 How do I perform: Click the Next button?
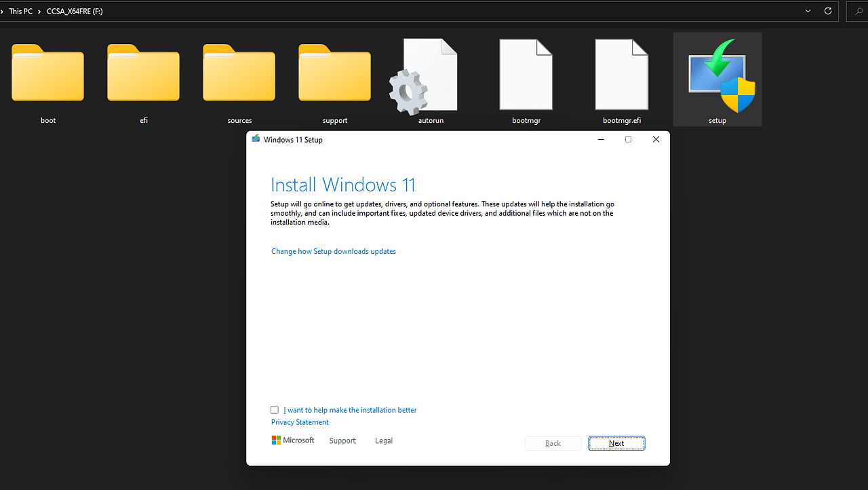point(616,443)
